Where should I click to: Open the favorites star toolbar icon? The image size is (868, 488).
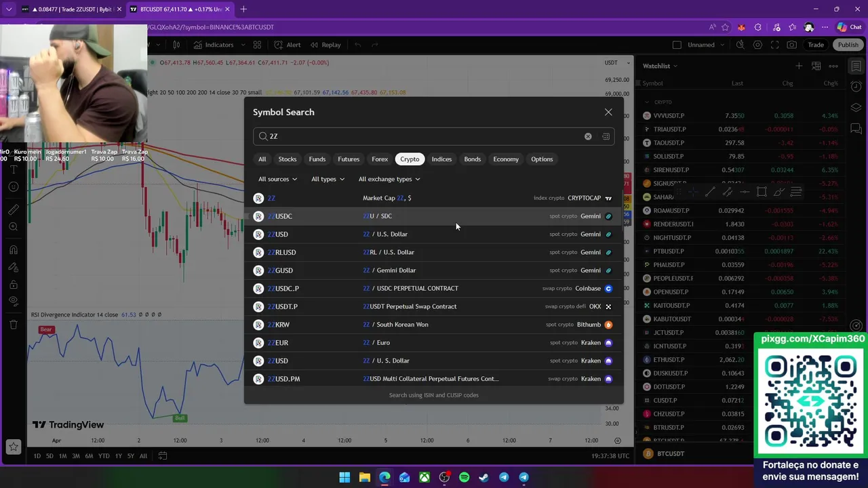click(x=13, y=447)
